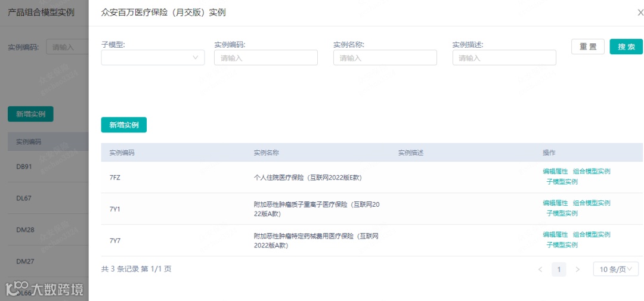Screen dimensions: 644x301
Task: Open 组合模型实例 for row 7FZ
Action: [x=592, y=171]
